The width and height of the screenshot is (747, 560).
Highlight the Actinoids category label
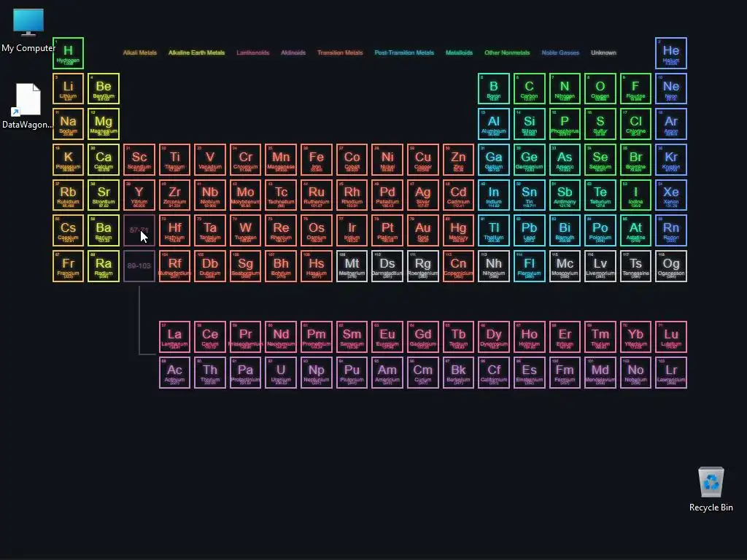click(x=293, y=52)
